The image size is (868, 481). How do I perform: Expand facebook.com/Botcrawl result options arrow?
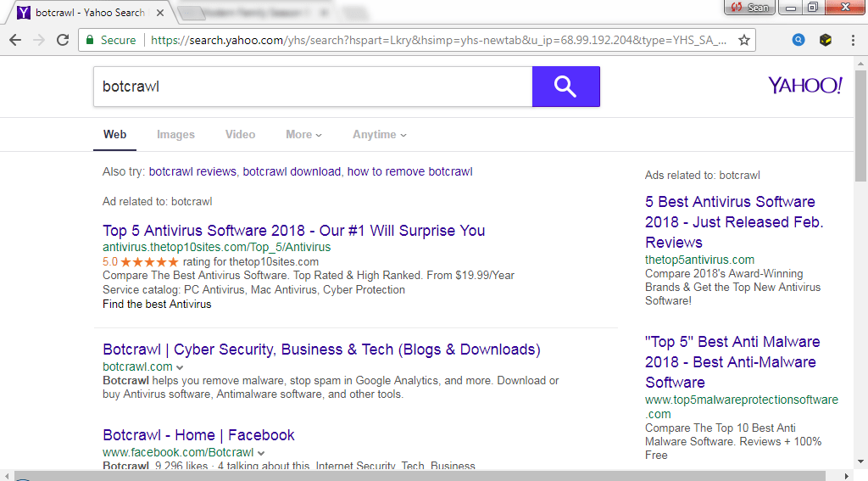(261, 453)
